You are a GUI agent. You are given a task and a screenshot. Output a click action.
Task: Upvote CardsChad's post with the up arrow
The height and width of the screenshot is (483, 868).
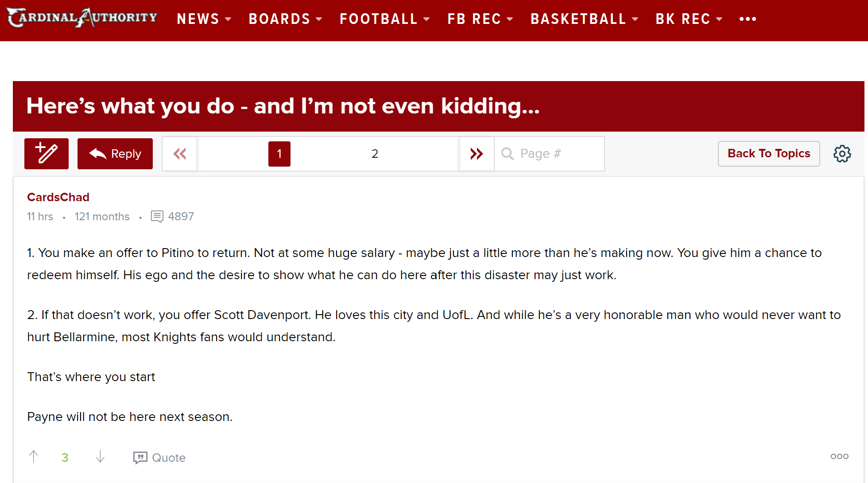[x=33, y=456]
